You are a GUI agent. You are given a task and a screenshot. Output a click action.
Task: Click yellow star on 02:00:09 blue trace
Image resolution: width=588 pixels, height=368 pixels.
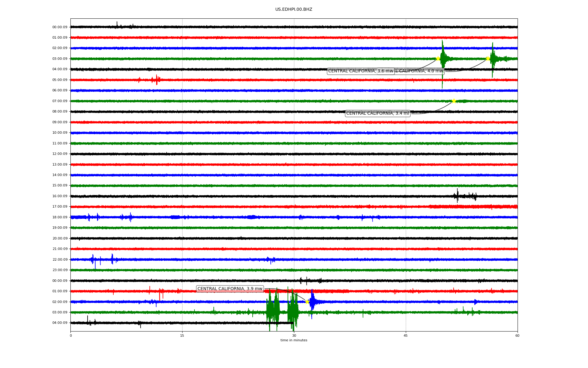(307, 302)
